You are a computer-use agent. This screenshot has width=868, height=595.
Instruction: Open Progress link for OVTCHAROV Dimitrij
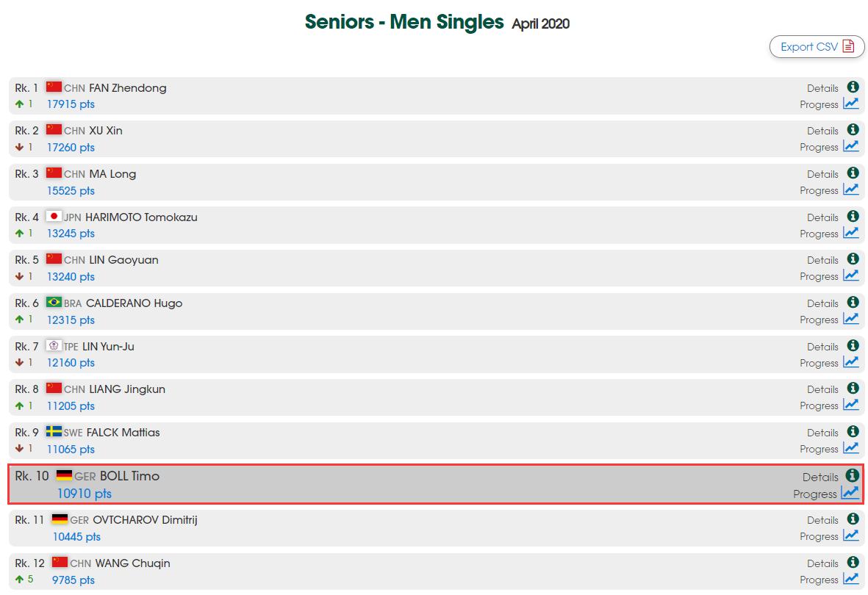click(x=819, y=537)
